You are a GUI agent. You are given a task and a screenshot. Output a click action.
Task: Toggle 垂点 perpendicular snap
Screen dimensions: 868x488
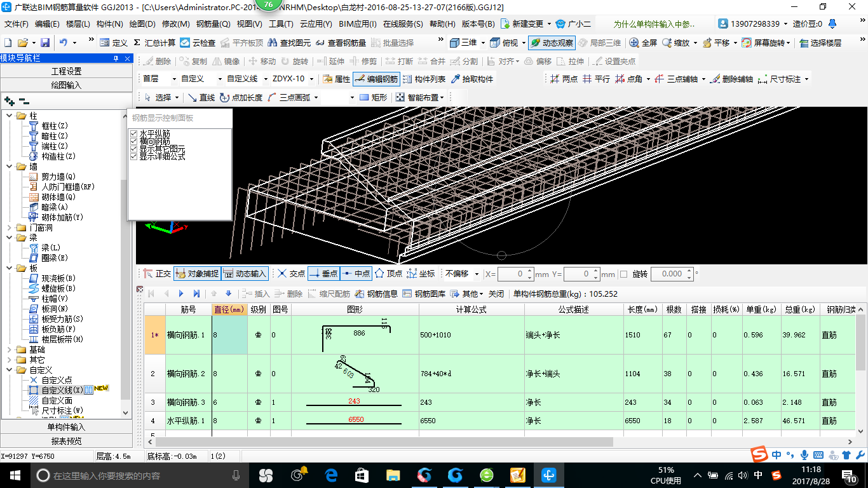[323, 273]
